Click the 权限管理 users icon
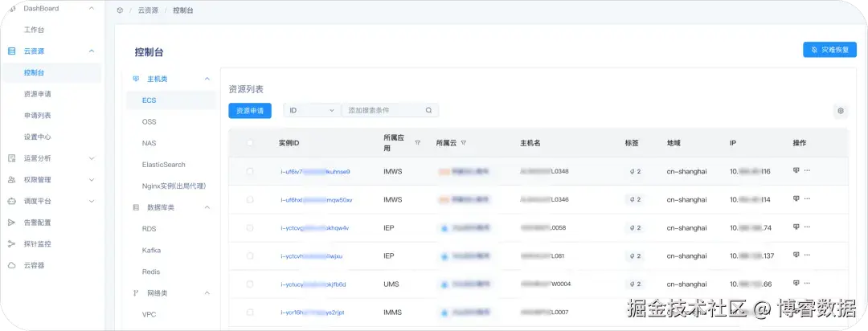Image resolution: width=868 pixels, height=331 pixels. (11, 180)
